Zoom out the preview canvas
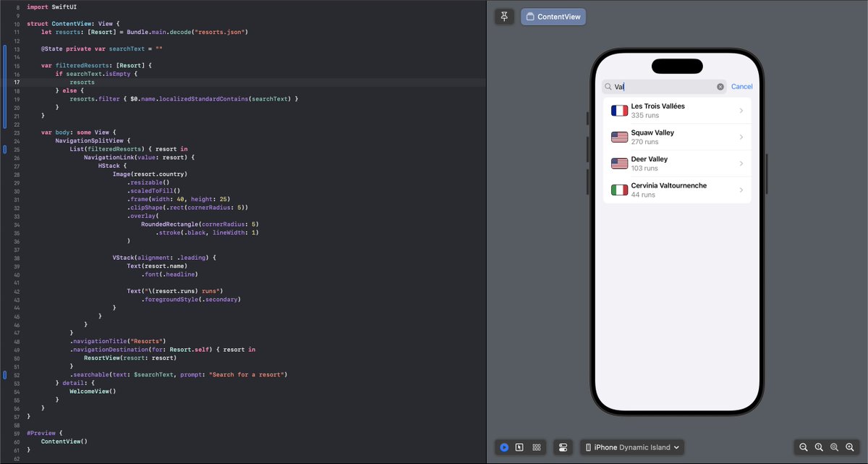This screenshot has width=868, height=464. click(x=804, y=447)
